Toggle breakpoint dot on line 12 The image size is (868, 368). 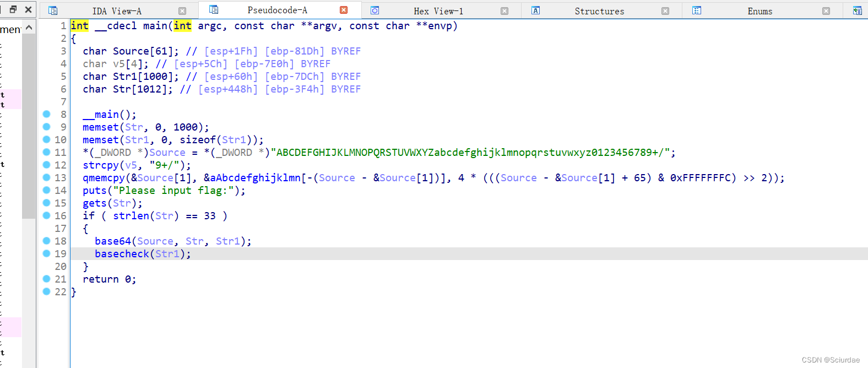(47, 165)
